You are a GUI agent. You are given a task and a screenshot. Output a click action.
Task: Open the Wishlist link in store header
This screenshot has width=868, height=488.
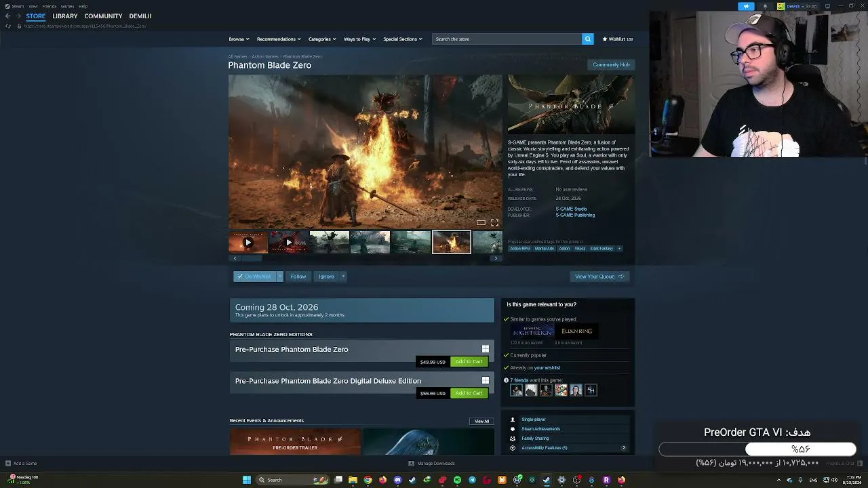point(618,39)
